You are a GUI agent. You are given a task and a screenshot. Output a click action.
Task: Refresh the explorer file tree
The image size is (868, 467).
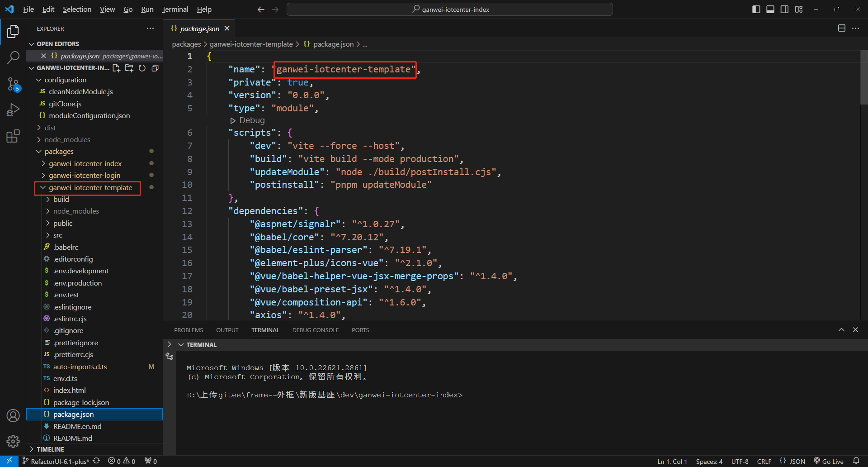coord(142,68)
